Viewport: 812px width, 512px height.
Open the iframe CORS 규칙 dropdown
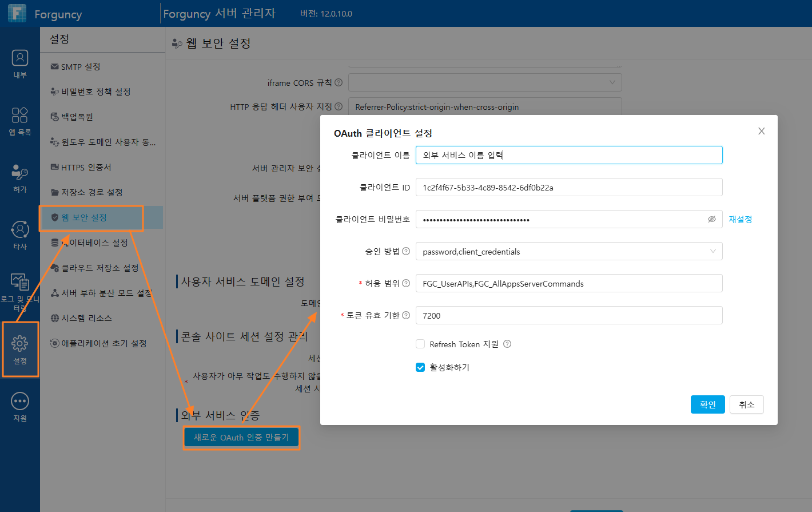(485, 82)
